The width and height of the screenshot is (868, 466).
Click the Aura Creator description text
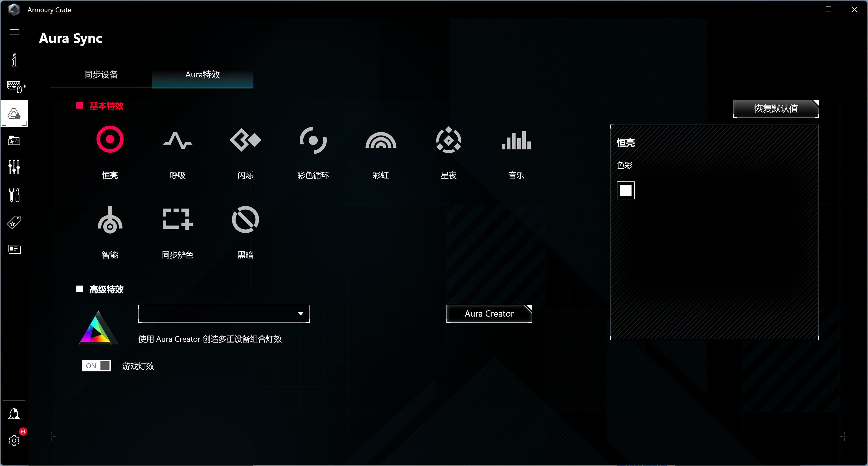[x=210, y=339]
